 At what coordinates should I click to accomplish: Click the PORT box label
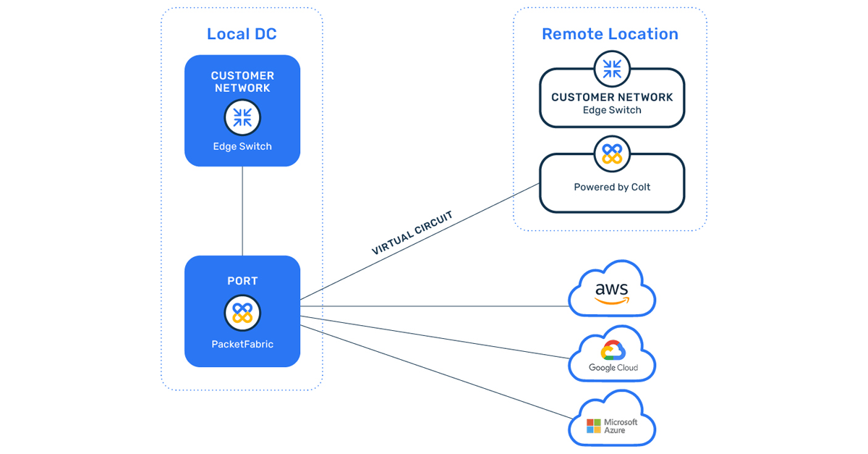[242, 281]
